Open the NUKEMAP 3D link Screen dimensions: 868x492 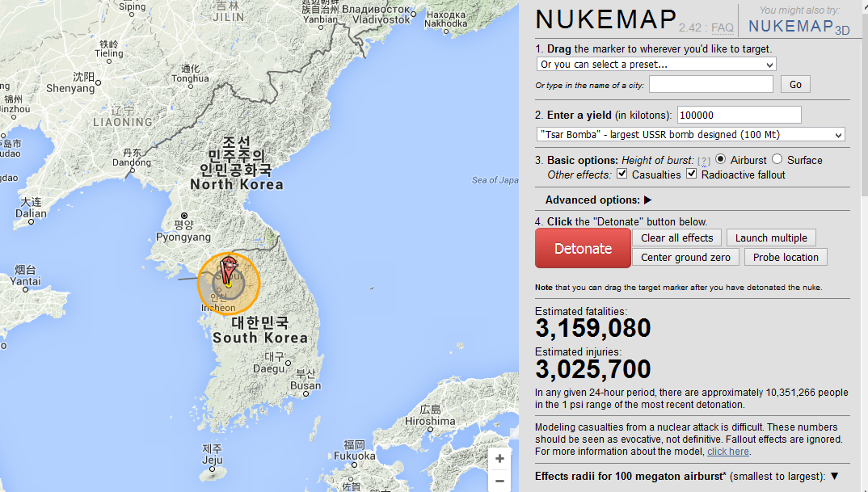(x=798, y=27)
